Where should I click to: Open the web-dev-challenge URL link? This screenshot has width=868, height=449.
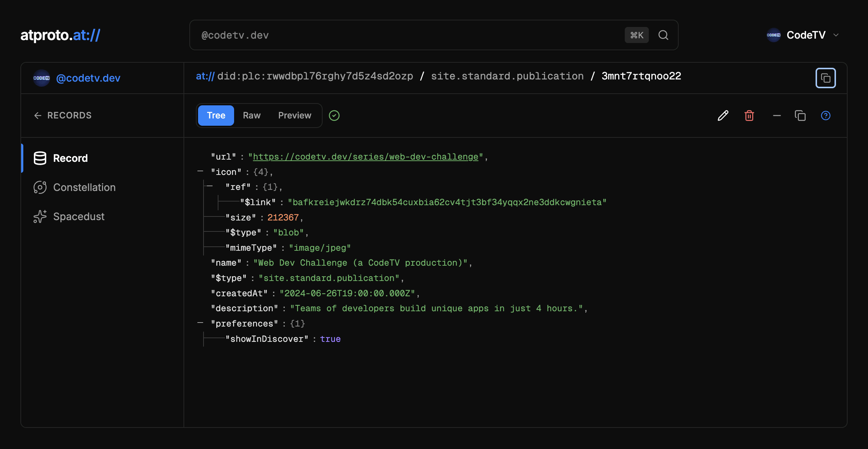pos(366,157)
